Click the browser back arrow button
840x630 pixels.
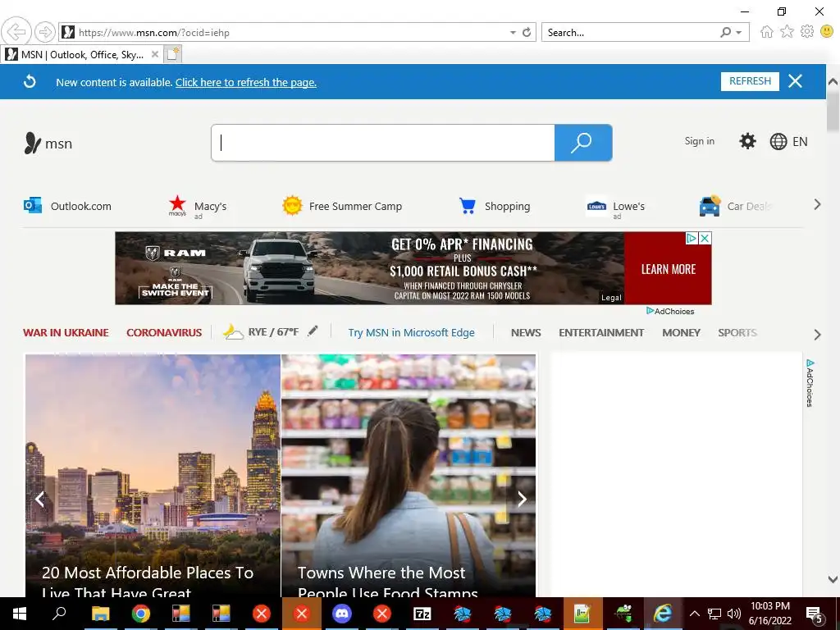(x=16, y=32)
